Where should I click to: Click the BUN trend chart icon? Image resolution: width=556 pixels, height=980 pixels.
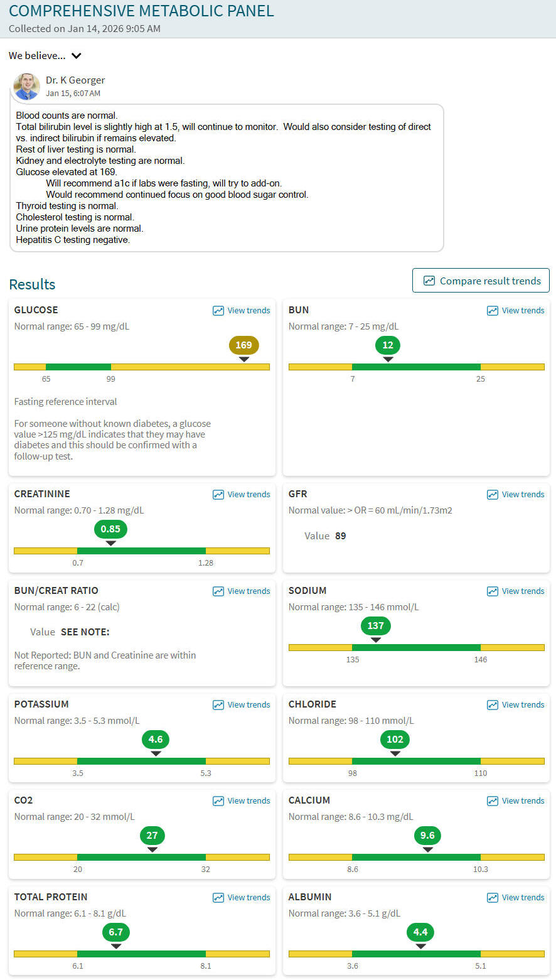(x=493, y=311)
